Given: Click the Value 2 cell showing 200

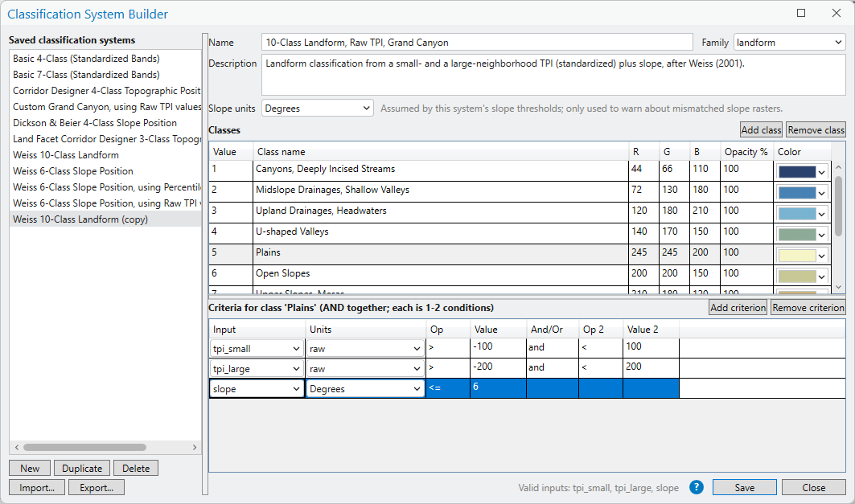Looking at the screenshot, I should pos(651,367).
